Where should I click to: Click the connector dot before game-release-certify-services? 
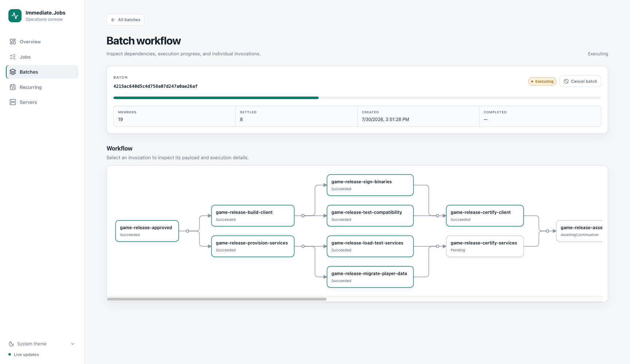(x=437, y=246)
